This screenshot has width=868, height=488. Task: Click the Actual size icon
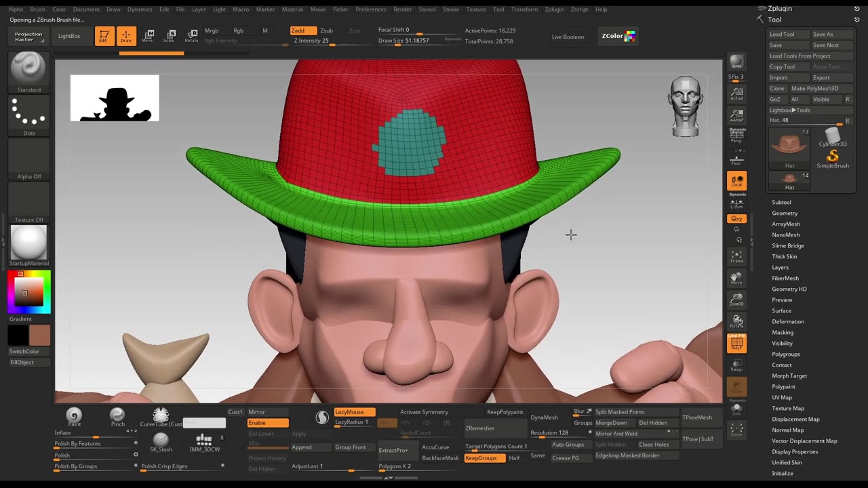point(736,94)
